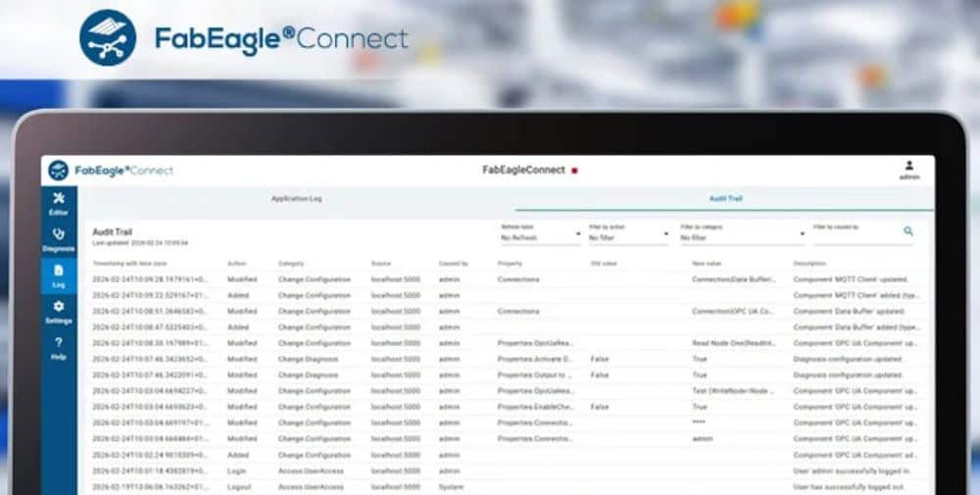Click the FabEagleConnect title in header center
Screen dimensions: 980x495
(523, 170)
